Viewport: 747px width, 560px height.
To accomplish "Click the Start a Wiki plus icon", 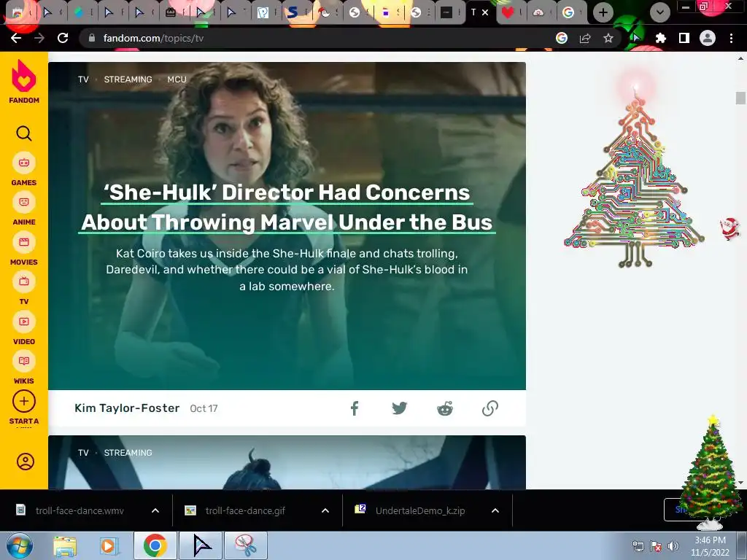I will pos(24,402).
